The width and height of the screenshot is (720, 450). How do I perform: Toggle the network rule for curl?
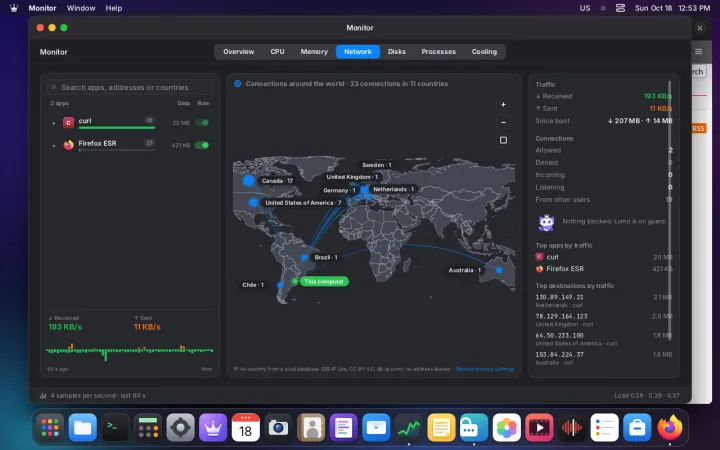pyautogui.click(x=202, y=123)
